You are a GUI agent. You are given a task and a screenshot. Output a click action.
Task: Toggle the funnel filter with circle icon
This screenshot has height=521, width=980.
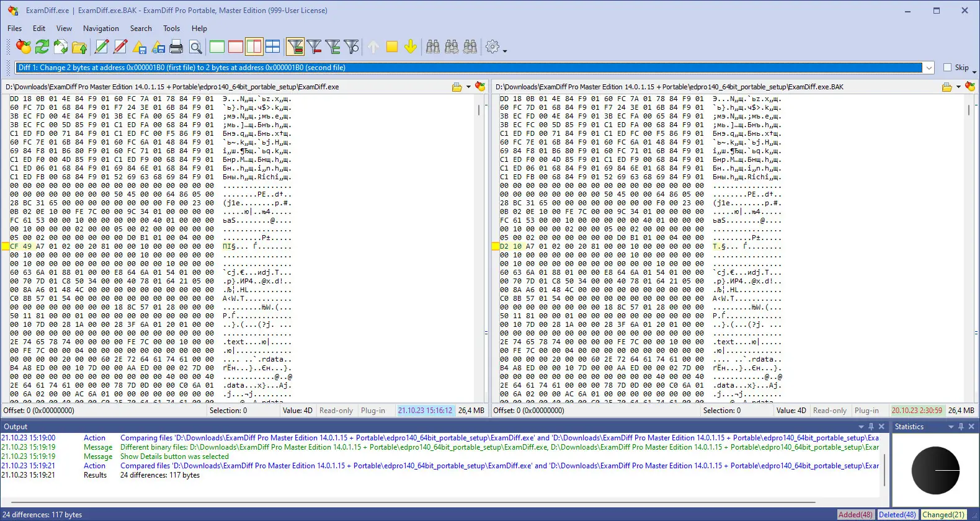pyautogui.click(x=352, y=47)
